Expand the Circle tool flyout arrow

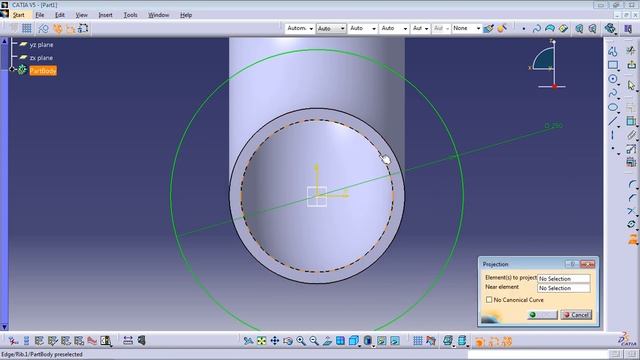click(619, 84)
